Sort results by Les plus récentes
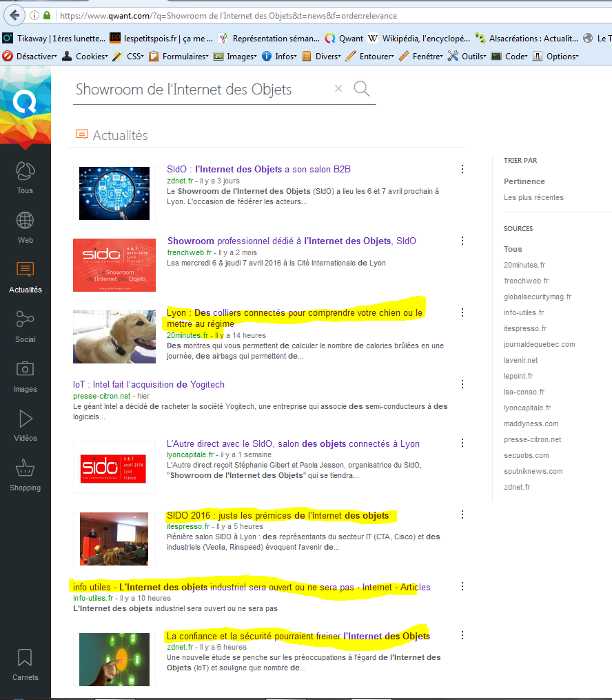The height and width of the screenshot is (700, 612). tap(533, 197)
